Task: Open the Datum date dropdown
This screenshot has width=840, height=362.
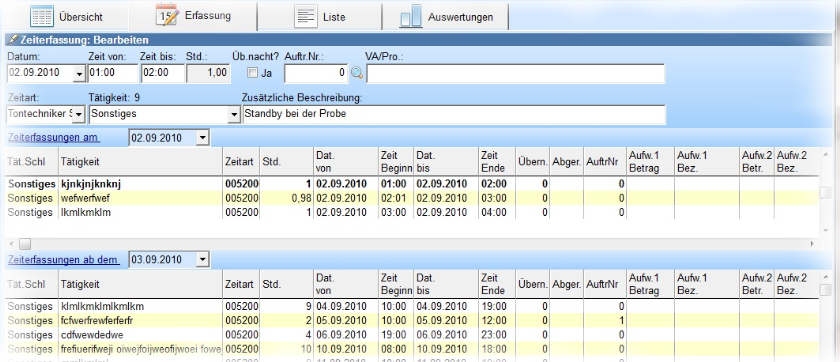Action: pos(79,74)
